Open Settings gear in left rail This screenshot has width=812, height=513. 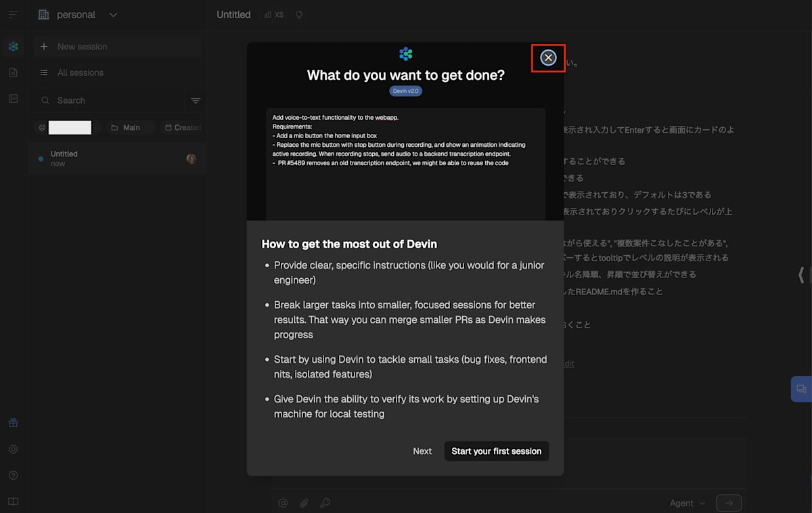[14, 449]
